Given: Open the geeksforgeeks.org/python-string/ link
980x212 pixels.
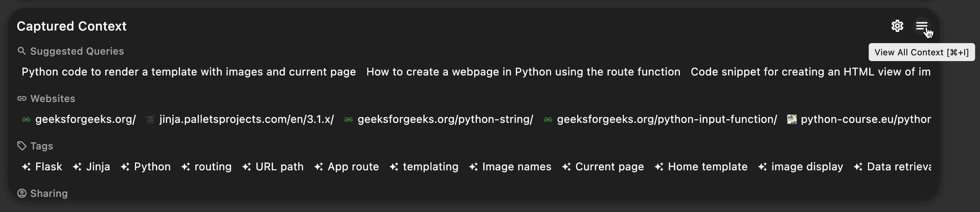Looking at the screenshot, I should [x=445, y=120].
